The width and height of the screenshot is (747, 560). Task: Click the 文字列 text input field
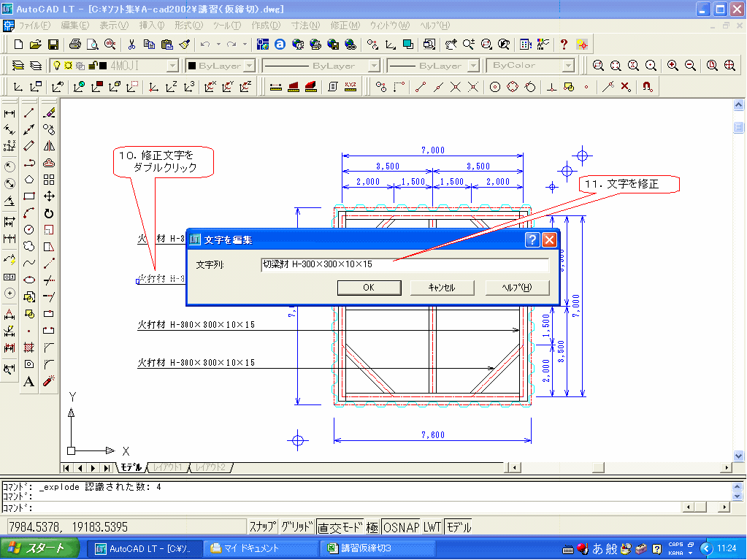[x=405, y=265]
